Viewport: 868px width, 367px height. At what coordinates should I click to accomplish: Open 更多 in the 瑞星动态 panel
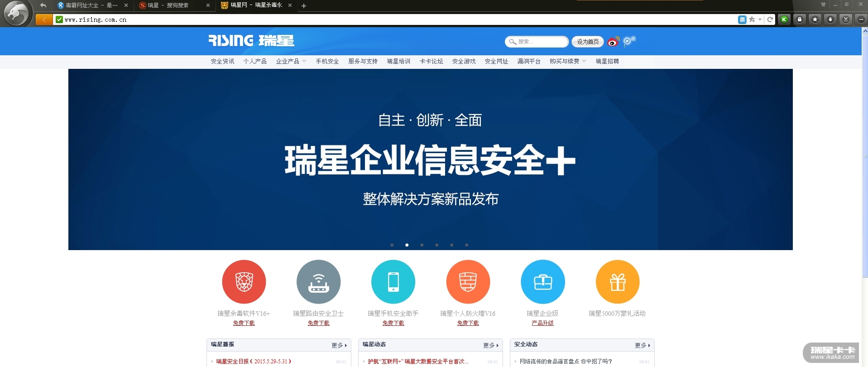pyautogui.click(x=491, y=345)
